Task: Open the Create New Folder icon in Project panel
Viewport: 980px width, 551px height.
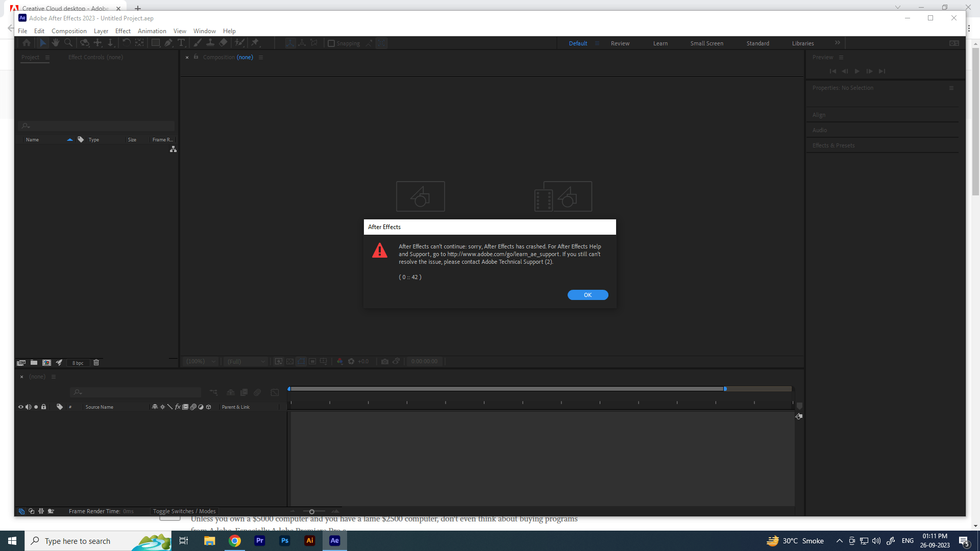Action: click(34, 363)
